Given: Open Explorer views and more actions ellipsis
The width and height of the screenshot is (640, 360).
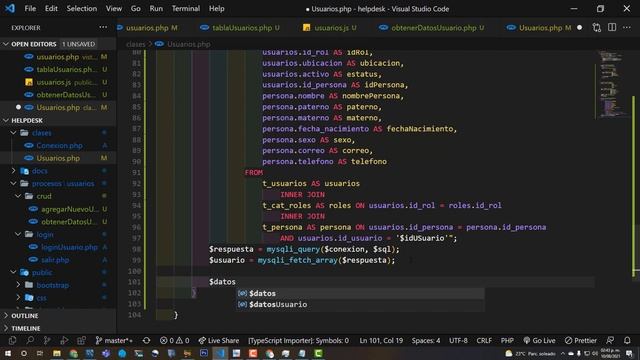Looking at the screenshot, I should click(x=103, y=27).
